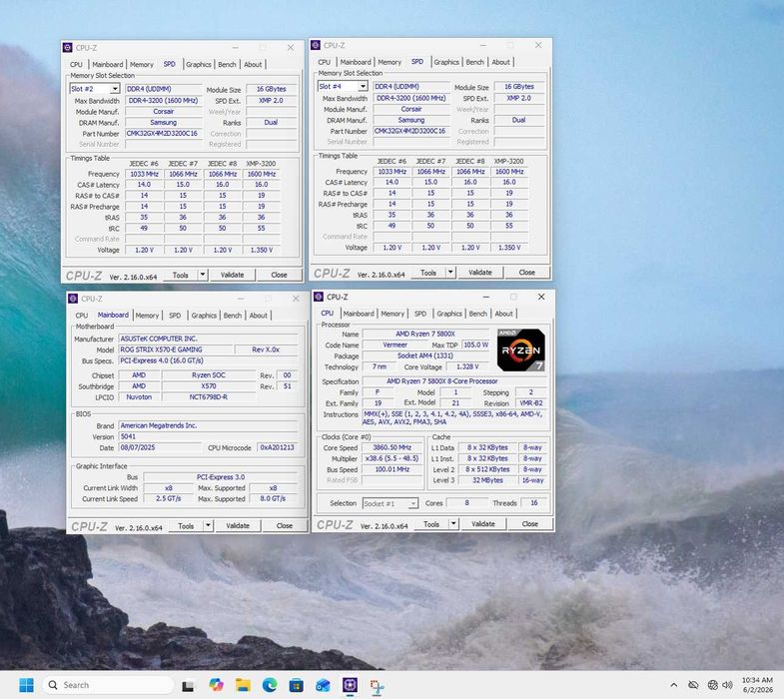The height and width of the screenshot is (699, 784).
Task: Click Close button in Ryzen CPU window
Action: click(530, 524)
